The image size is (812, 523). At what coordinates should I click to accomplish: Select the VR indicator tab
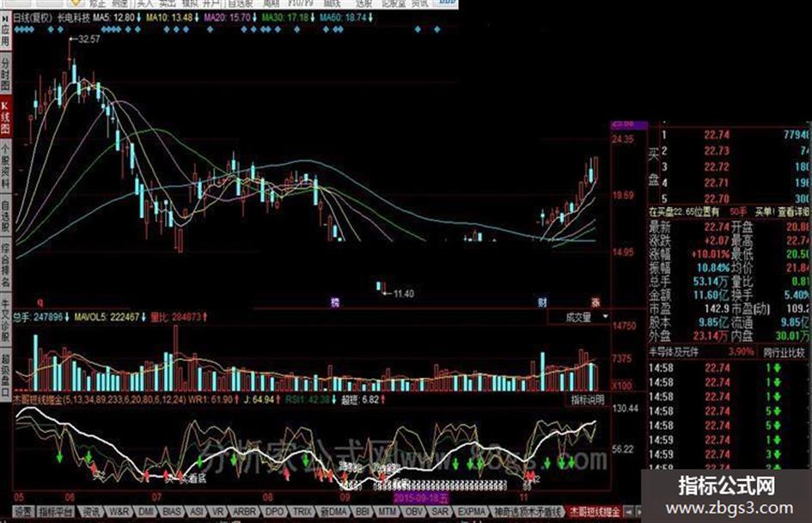[x=218, y=512]
